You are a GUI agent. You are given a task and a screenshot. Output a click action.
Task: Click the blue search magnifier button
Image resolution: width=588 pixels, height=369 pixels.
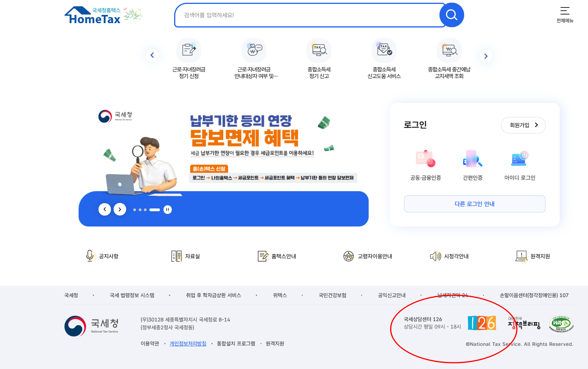[452, 15]
